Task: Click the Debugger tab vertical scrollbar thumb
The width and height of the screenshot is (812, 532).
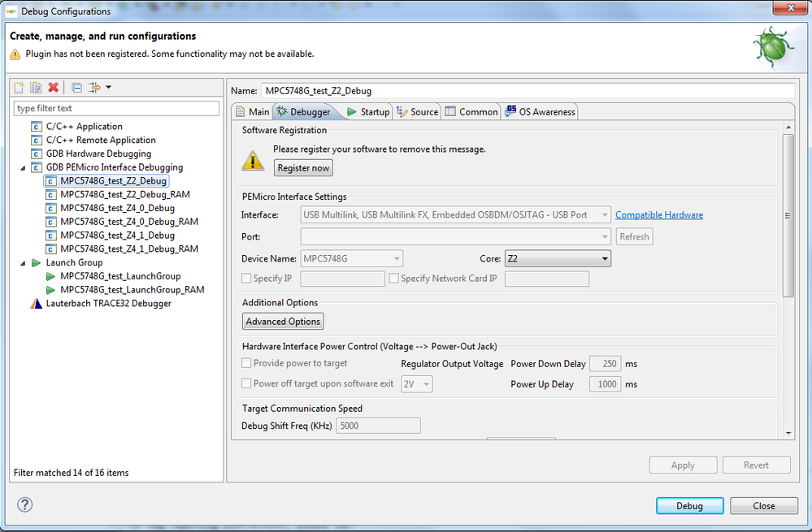Action: click(x=788, y=216)
